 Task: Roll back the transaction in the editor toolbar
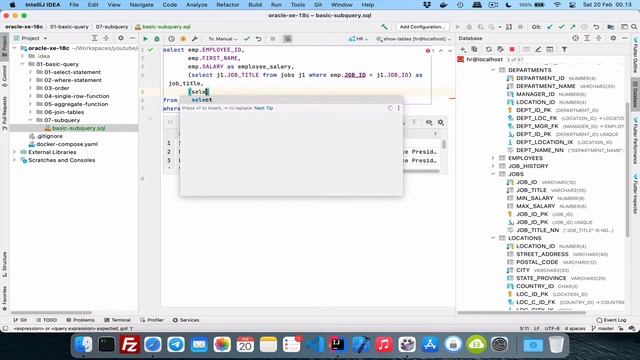[259, 39]
